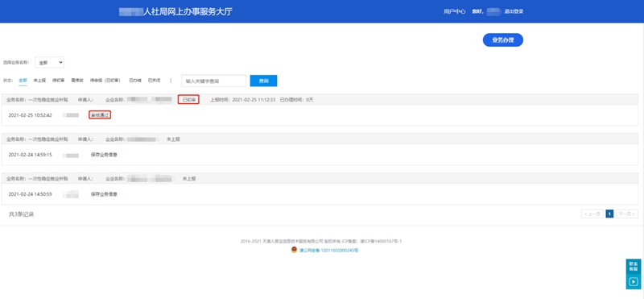Image resolution: width=644 pixels, height=299 pixels.
Task: Filter by 待初审 status
Action: 58,81
